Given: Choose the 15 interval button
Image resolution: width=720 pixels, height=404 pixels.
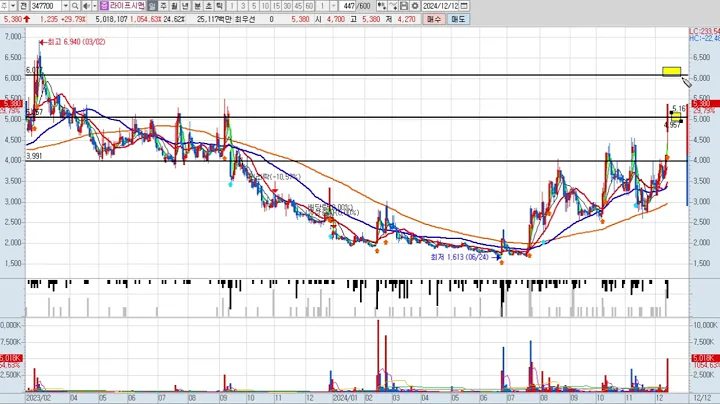Looking at the screenshot, I should [x=276, y=6].
